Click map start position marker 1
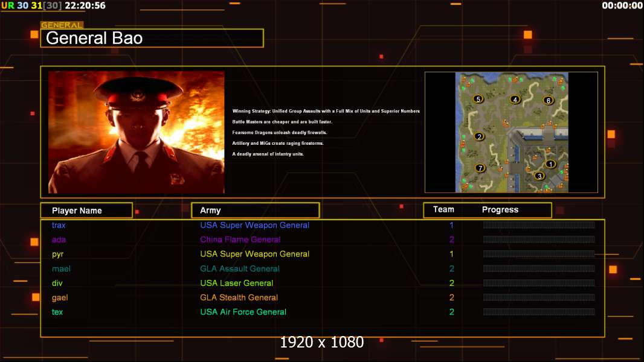The width and height of the screenshot is (644, 362). pyautogui.click(x=550, y=164)
